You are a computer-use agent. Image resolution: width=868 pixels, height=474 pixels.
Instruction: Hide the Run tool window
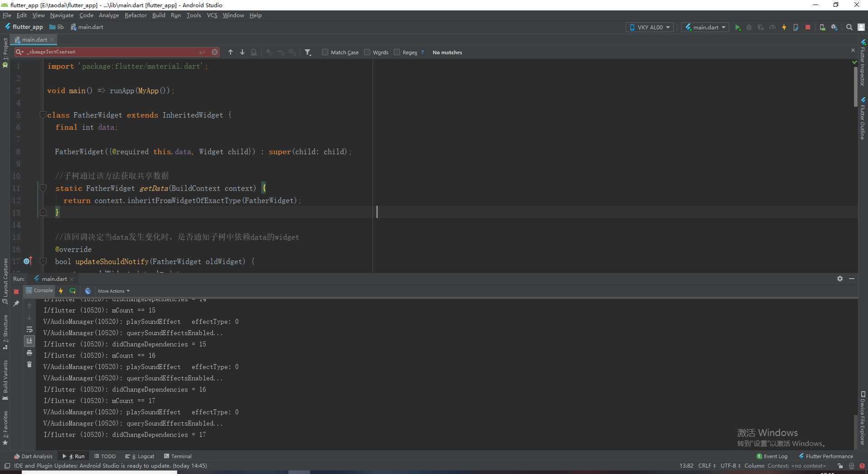coord(852,279)
